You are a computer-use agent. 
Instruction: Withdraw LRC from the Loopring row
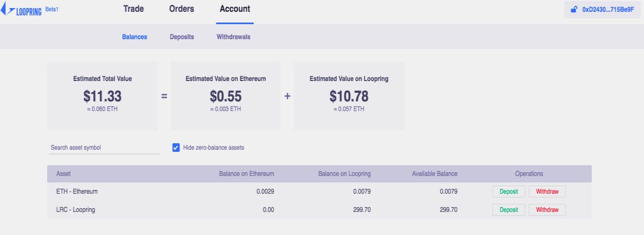click(547, 210)
